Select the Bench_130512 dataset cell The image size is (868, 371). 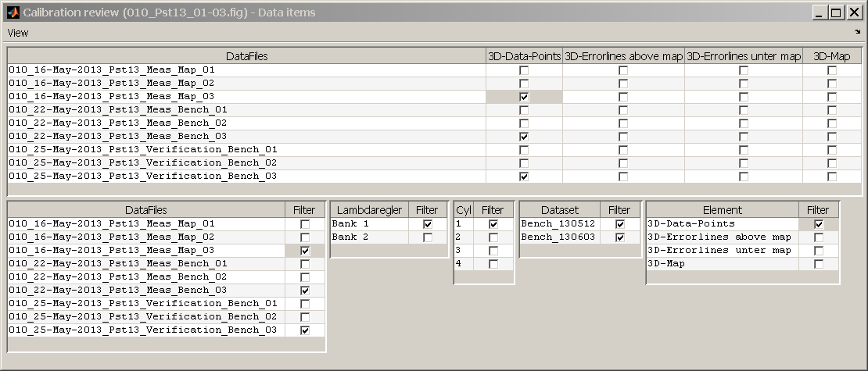point(560,224)
